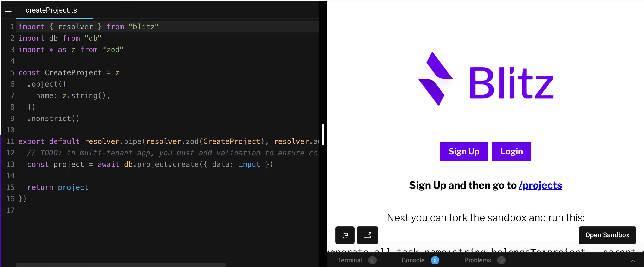Switch to the Terminal tab
Screen dimensions: 644x267
pyautogui.click(x=350, y=260)
